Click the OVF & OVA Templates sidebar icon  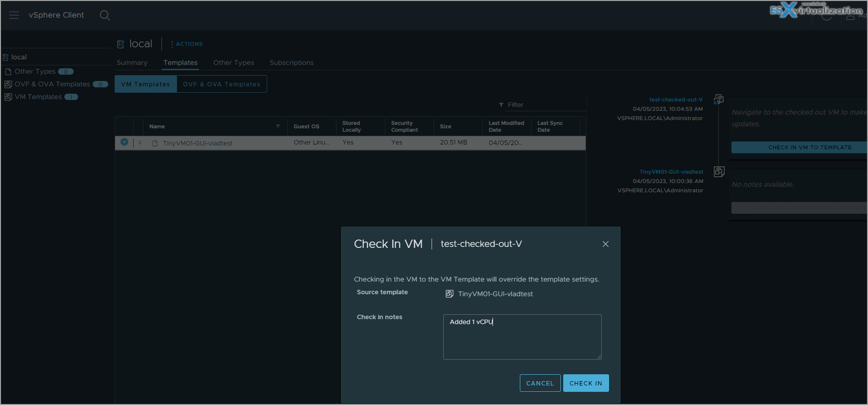click(8, 84)
